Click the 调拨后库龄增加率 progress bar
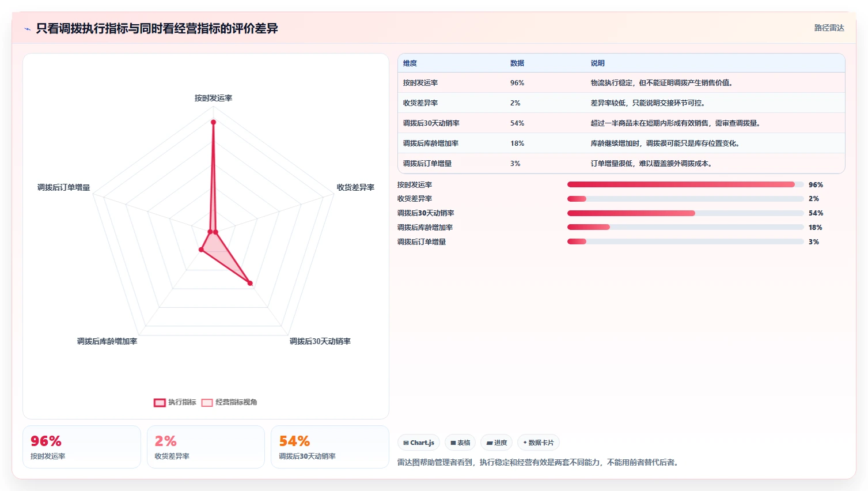 [x=685, y=227]
